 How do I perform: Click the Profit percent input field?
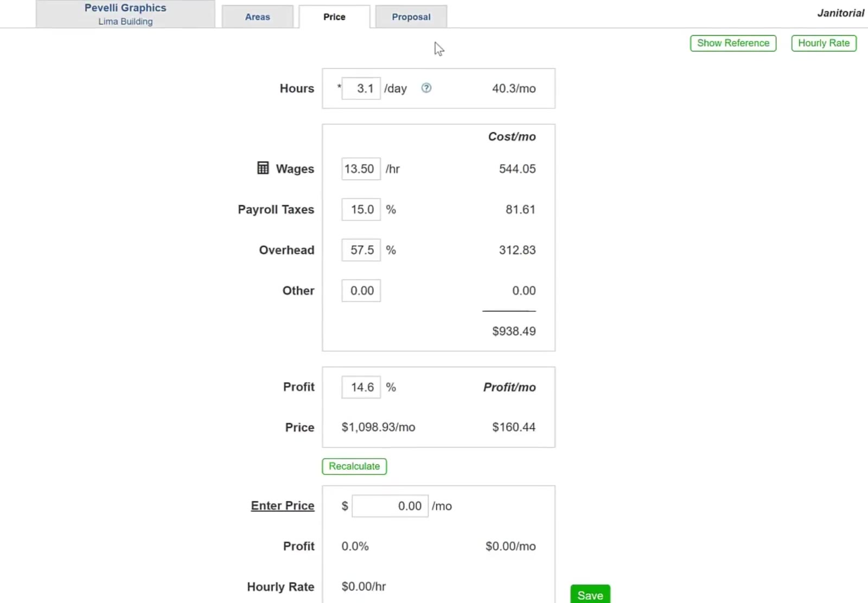click(361, 387)
